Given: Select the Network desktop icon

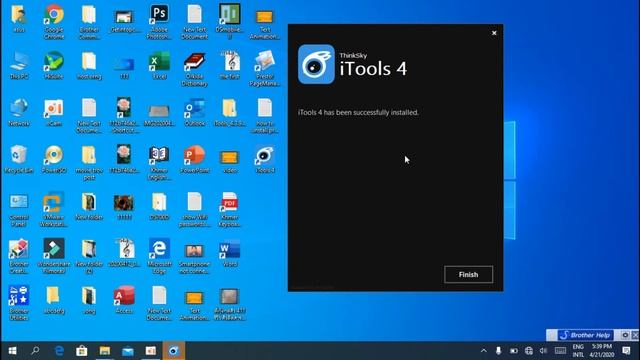Looking at the screenshot, I should (19, 112).
